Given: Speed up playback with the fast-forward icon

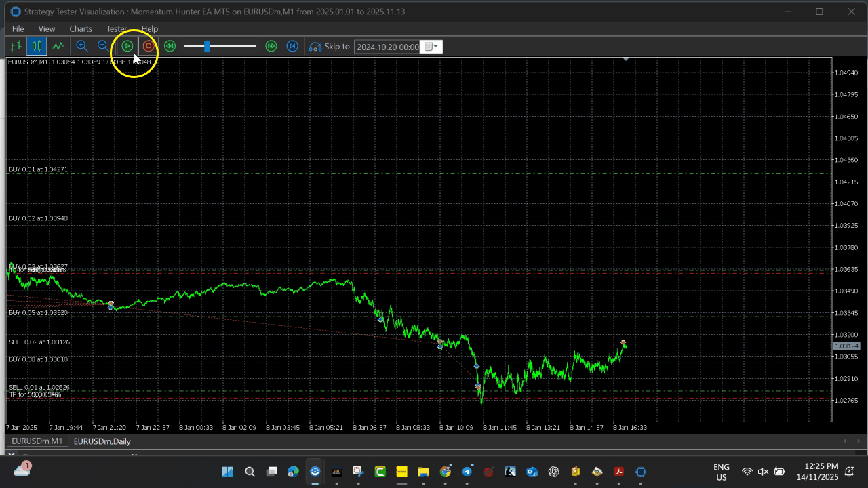Looking at the screenshot, I should pyautogui.click(x=271, y=46).
